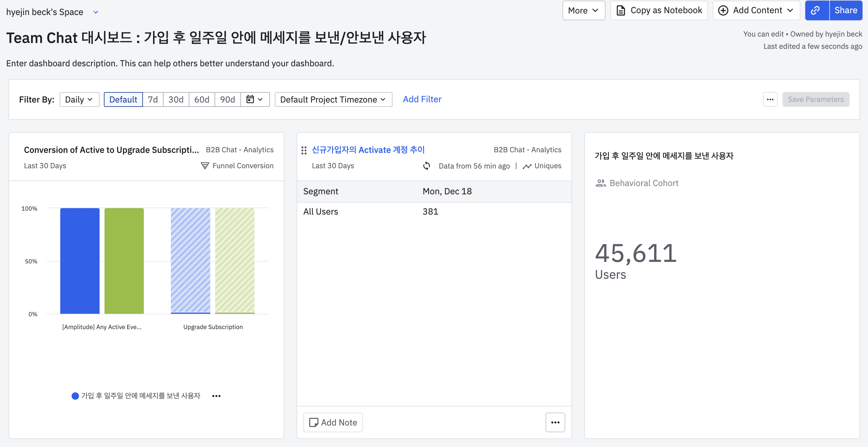This screenshot has height=447, width=868.
Task: Click the legend overflow dots
Action: coord(216,396)
